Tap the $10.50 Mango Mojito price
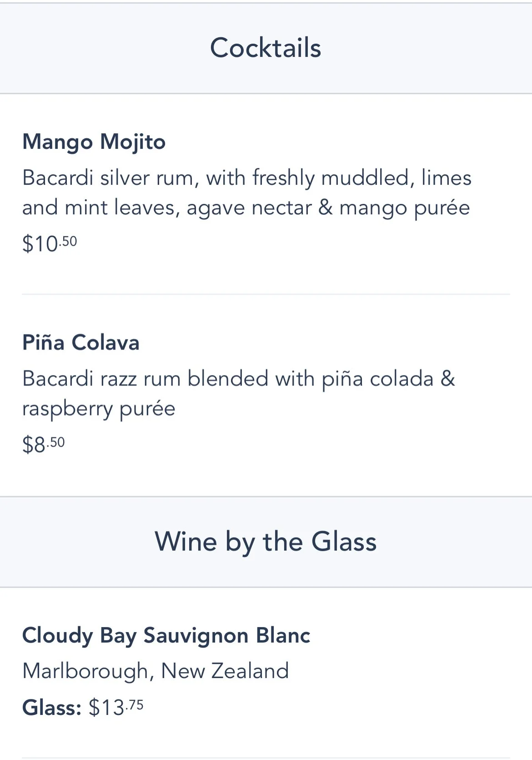 50,243
